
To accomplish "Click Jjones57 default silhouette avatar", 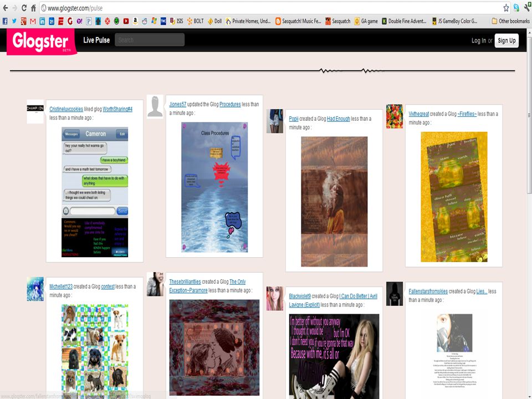I will pos(155,106).
